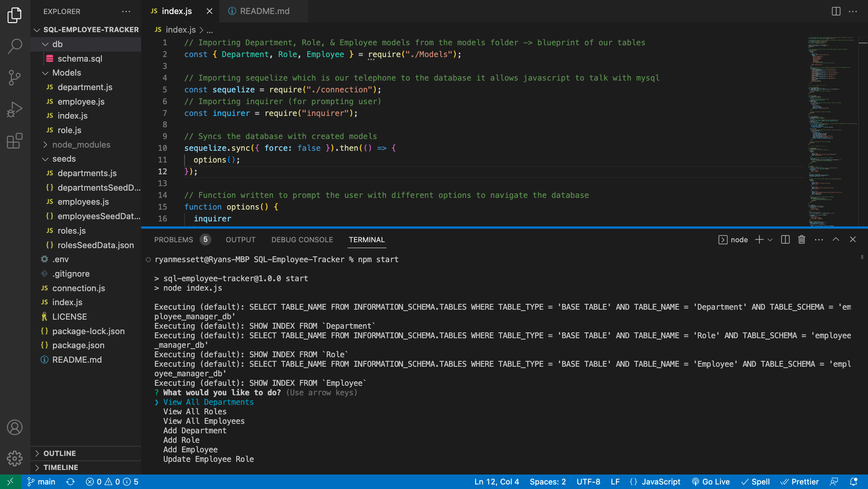Maximize the panel with the chevron toggle

(x=835, y=240)
